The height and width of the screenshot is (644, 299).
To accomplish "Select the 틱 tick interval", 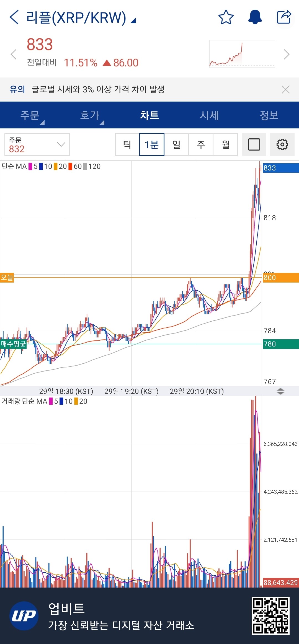I will [x=127, y=144].
